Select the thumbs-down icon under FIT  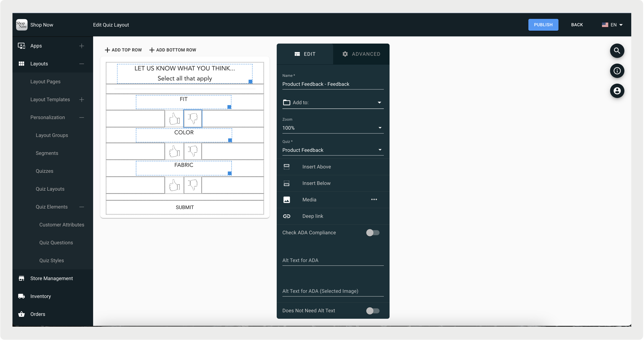(x=193, y=119)
